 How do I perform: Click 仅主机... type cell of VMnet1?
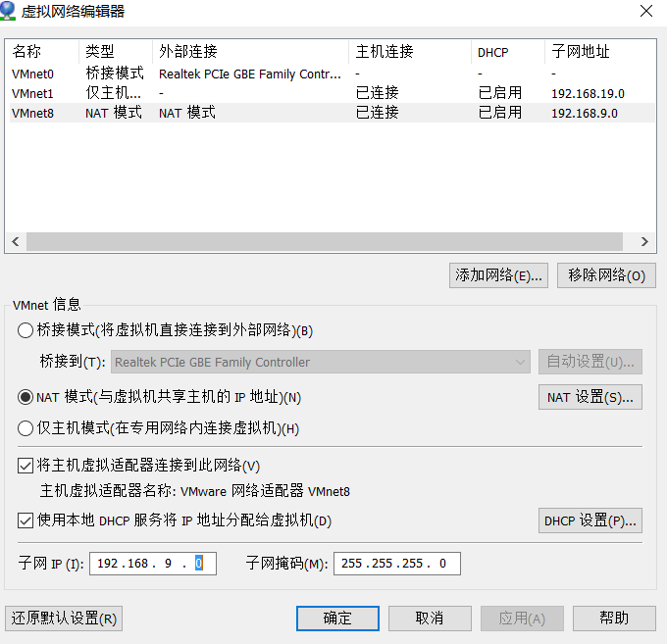[x=113, y=93]
